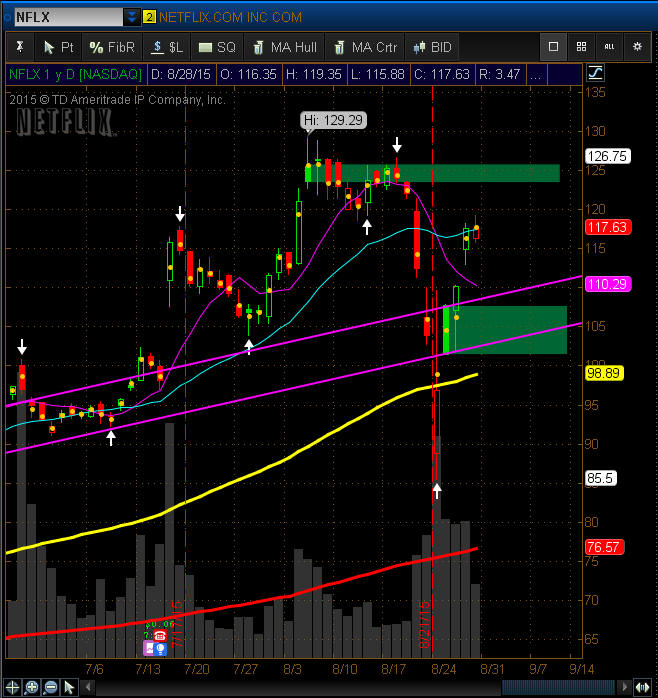Click the yellow '2' linked-symbol badge
This screenshot has width=658, height=698.
click(x=149, y=17)
